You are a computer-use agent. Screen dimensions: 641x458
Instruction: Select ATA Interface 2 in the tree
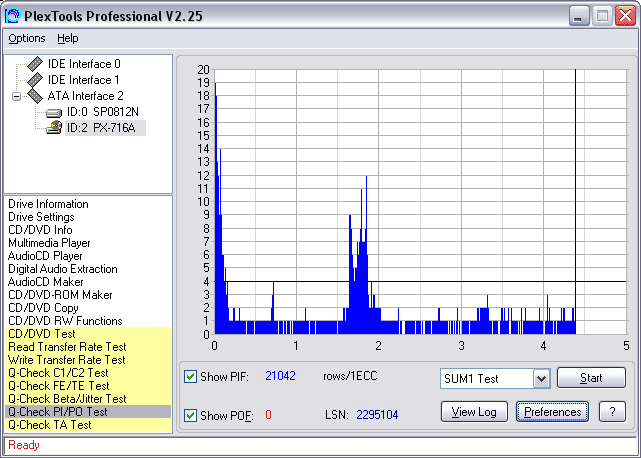coord(85,96)
